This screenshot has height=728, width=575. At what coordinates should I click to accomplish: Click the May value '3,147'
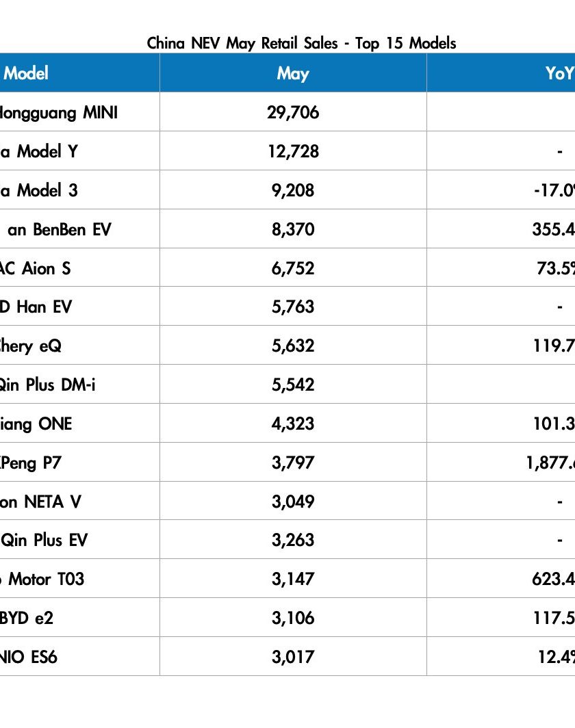pos(293,580)
